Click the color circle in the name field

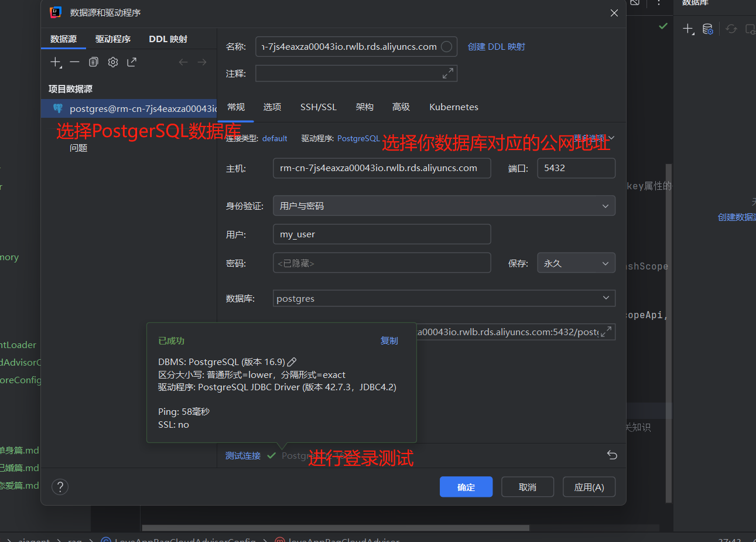tap(446, 47)
